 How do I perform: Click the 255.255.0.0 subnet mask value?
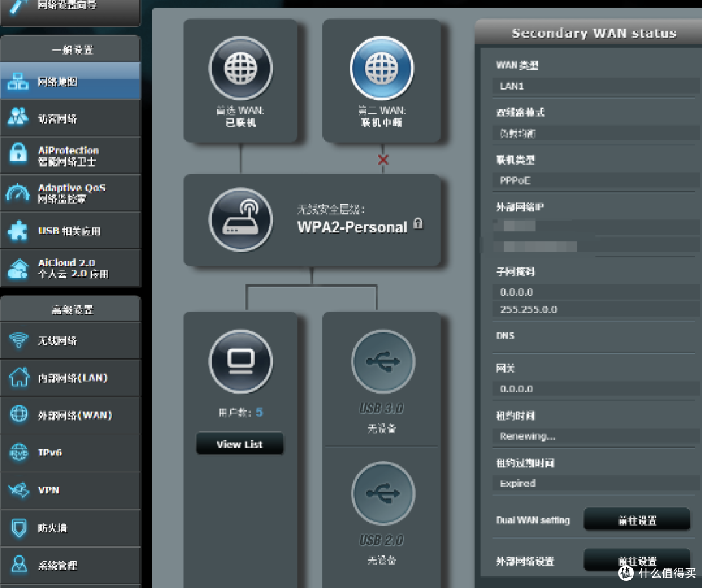click(x=528, y=309)
